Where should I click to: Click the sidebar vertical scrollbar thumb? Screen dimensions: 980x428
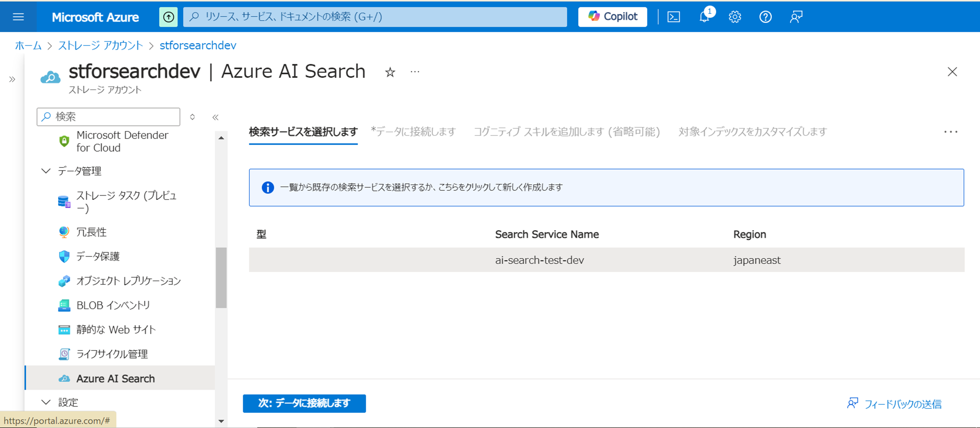221,277
